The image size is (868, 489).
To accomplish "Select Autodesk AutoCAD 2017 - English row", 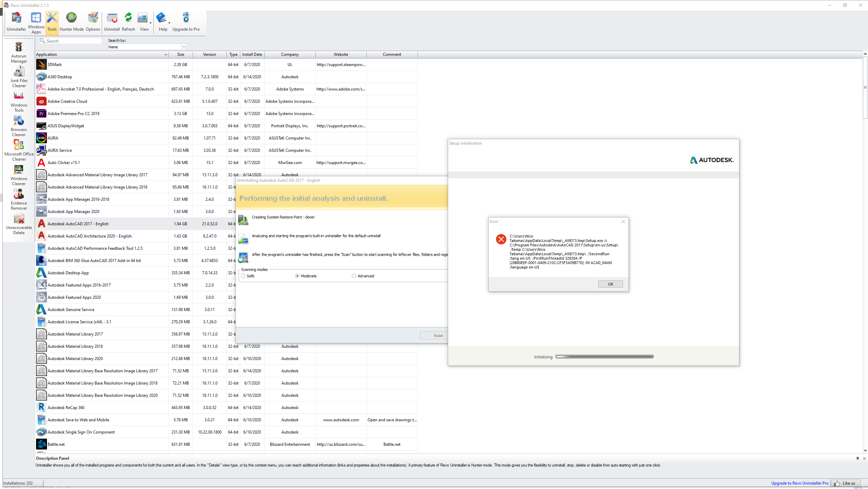I will click(136, 224).
